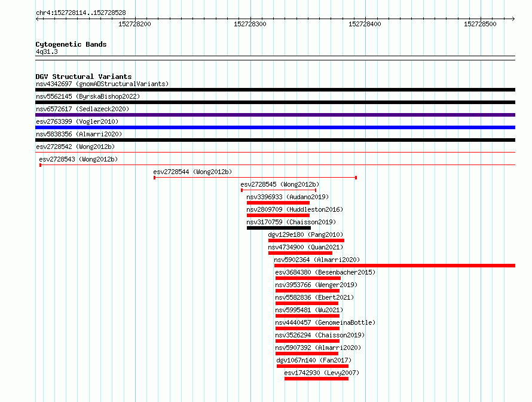Click the red bar under nsv5995481

(307, 316)
